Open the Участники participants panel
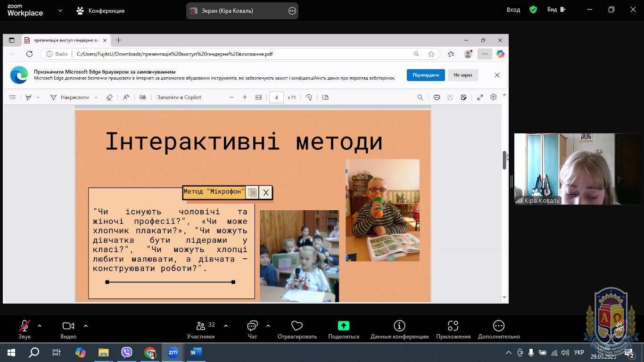 click(201, 329)
